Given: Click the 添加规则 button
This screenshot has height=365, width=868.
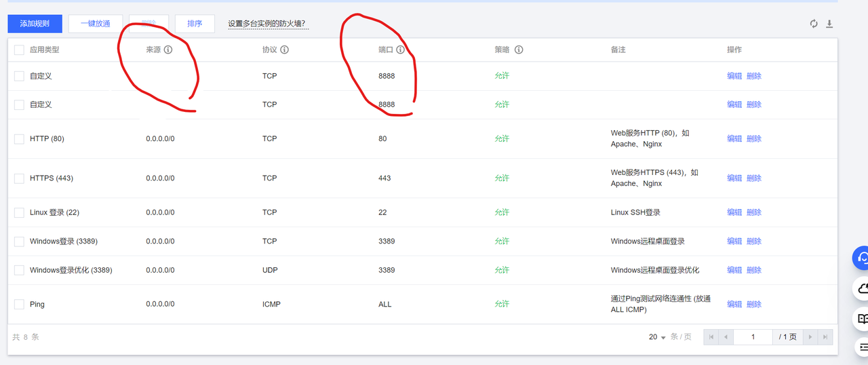Looking at the screenshot, I should [35, 24].
